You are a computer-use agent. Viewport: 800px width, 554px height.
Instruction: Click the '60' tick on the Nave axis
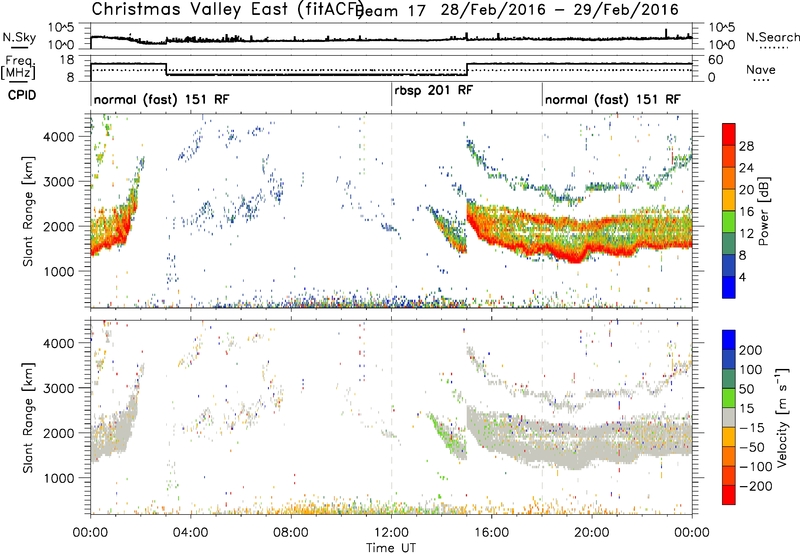click(x=716, y=60)
